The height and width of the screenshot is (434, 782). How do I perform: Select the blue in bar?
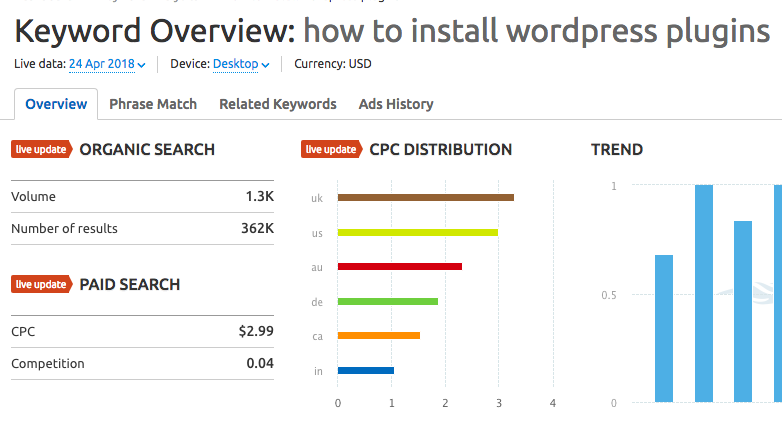tap(366, 371)
